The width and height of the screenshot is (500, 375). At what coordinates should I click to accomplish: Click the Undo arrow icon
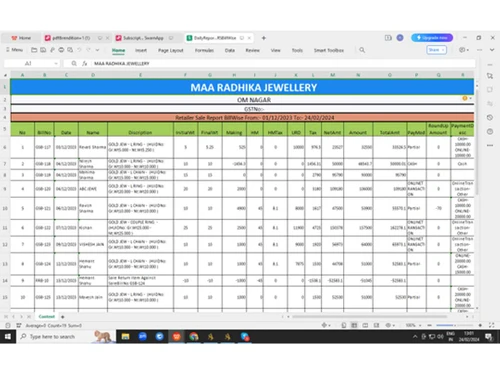[79, 50]
